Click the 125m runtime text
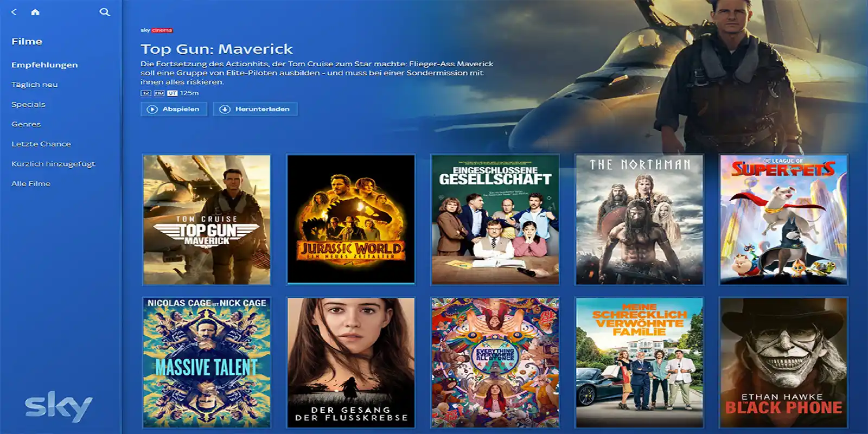Image resolution: width=868 pixels, height=434 pixels. [x=189, y=93]
